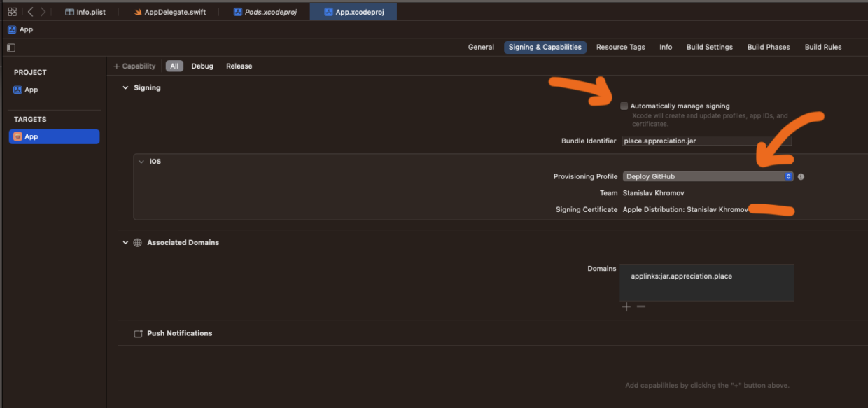Click the + Capability button
The image size is (868, 408).
[134, 66]
